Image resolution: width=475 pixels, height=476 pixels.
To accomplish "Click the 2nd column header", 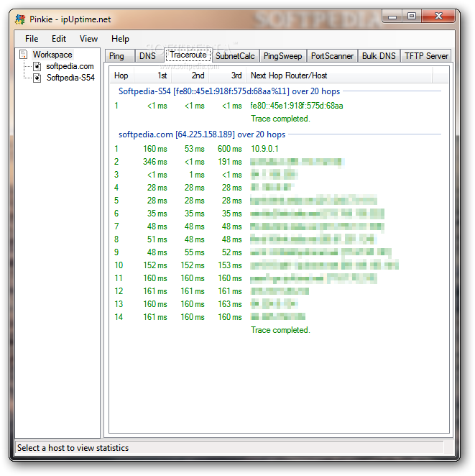I will click(x=190, y=75).
